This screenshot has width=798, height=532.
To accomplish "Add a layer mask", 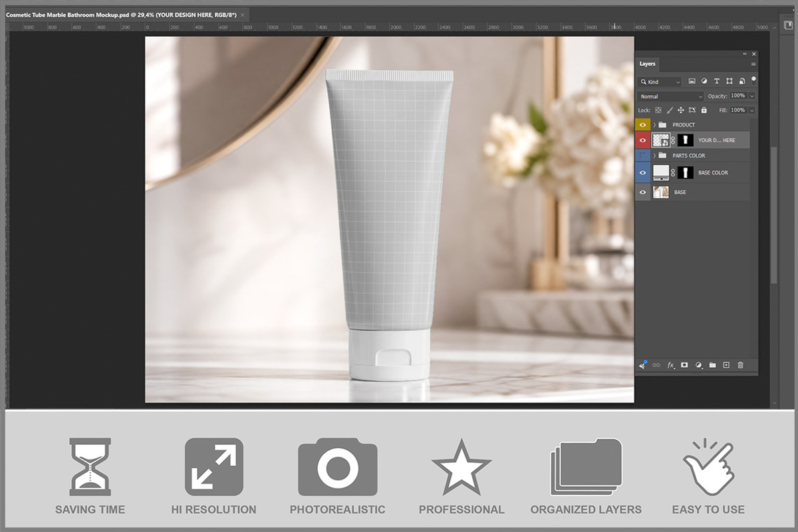I will pos(684,365).
